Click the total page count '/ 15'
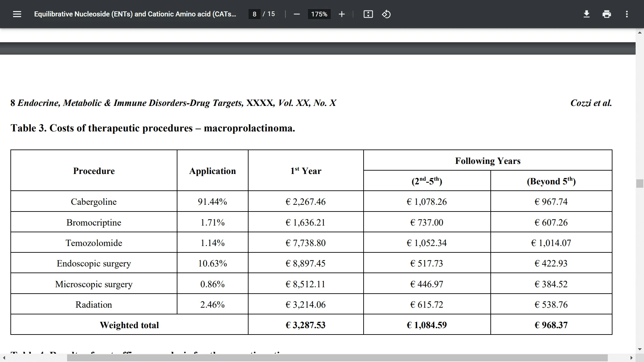Viewport: 644px width, 362px height. [x=269, y=14]
